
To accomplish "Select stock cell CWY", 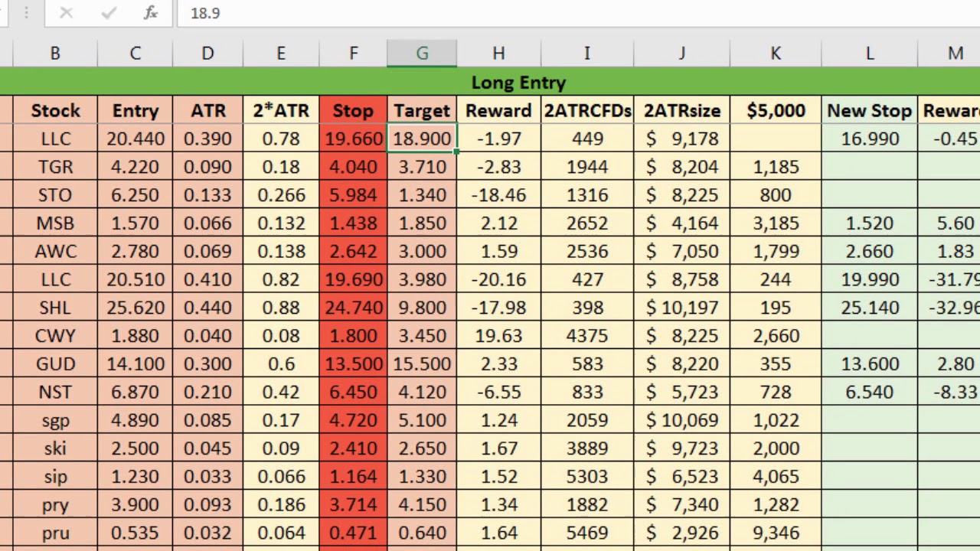I will click(x=55, y=335).
